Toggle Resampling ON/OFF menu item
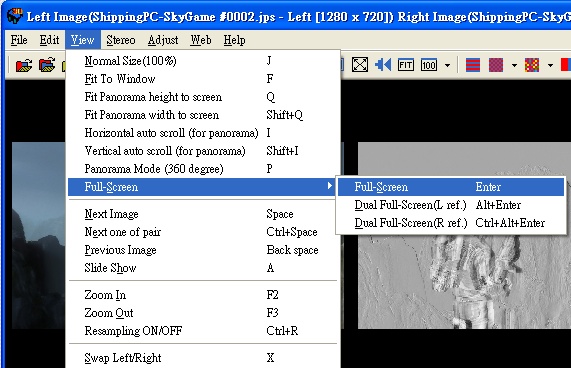 coord(202,331)
